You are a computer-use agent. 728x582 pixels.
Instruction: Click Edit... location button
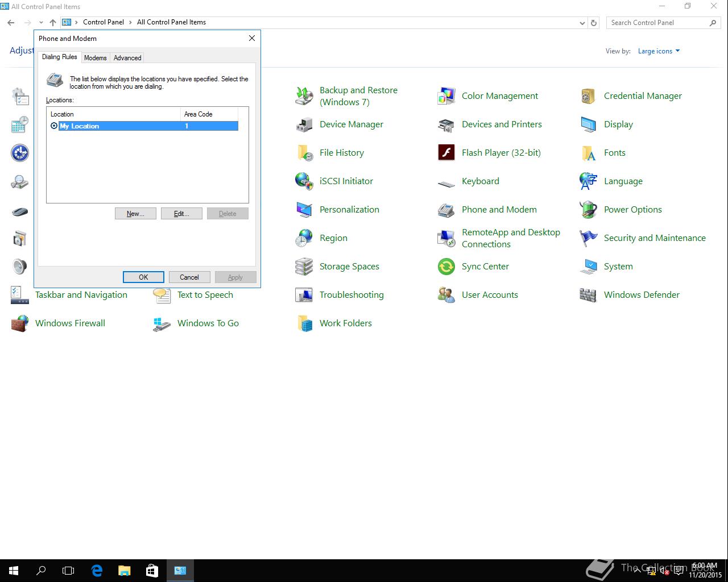pyautogui.click(x=181, y=214)
